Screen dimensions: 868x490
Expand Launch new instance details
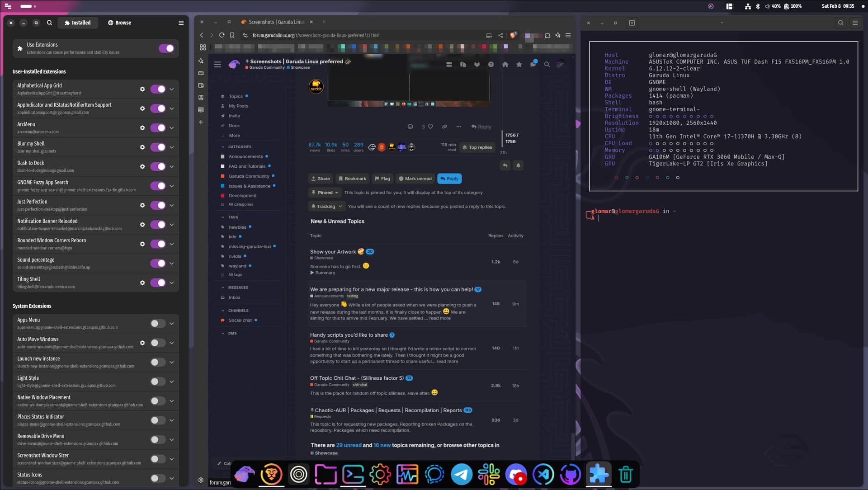click(172, 362)
